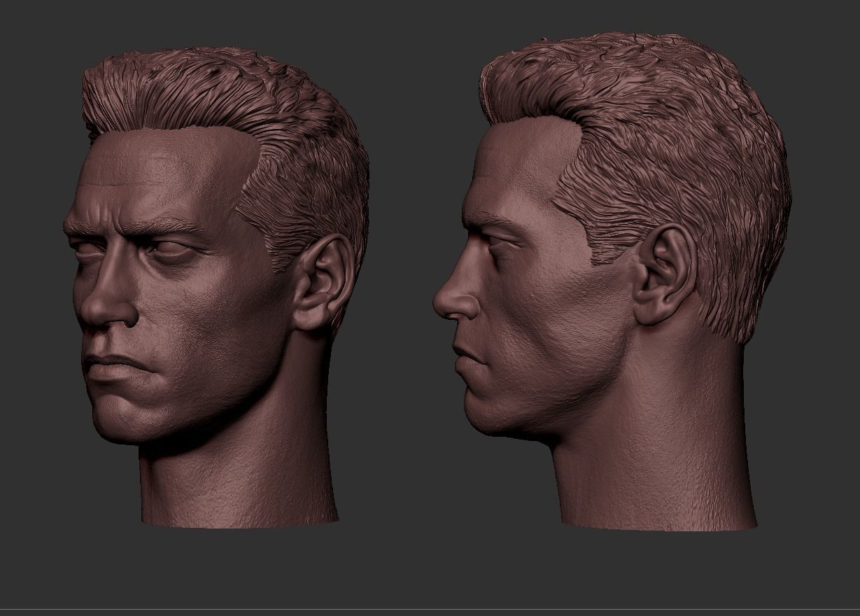Viewport: 860px width, 616px height.
Task: Select the side profile head sculpt
Action: (x=612, y=280)
